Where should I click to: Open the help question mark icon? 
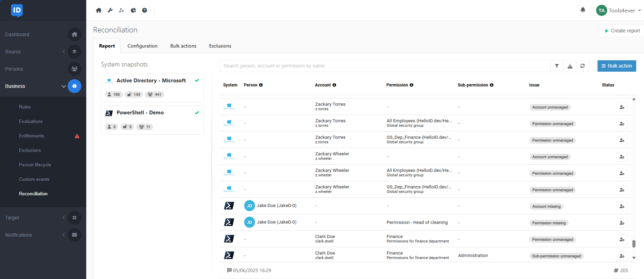pos(145,10)
